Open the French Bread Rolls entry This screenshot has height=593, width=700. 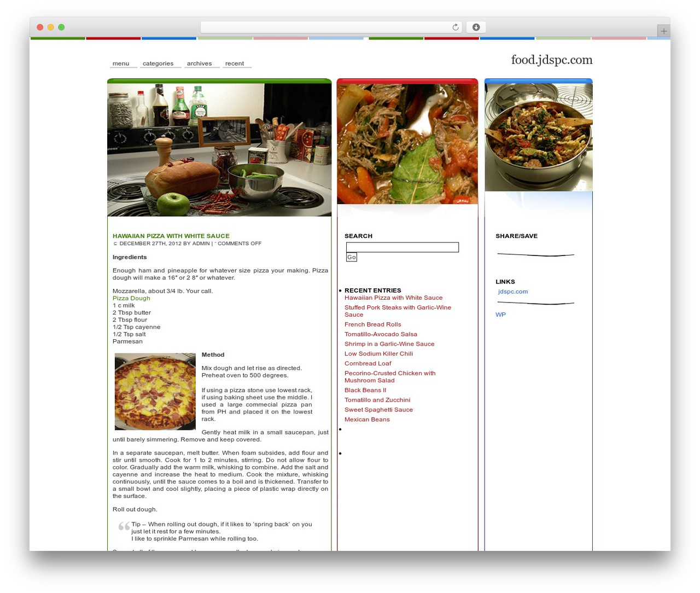(373, 324)
